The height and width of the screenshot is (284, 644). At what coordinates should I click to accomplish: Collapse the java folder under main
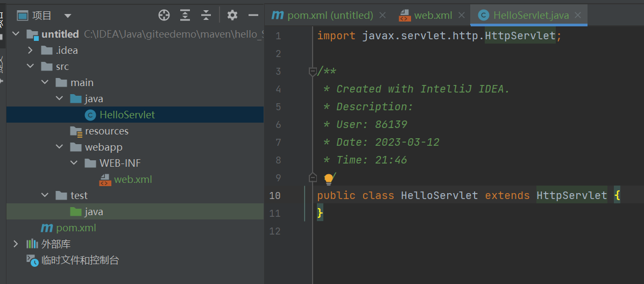click(x=59, y=99)
